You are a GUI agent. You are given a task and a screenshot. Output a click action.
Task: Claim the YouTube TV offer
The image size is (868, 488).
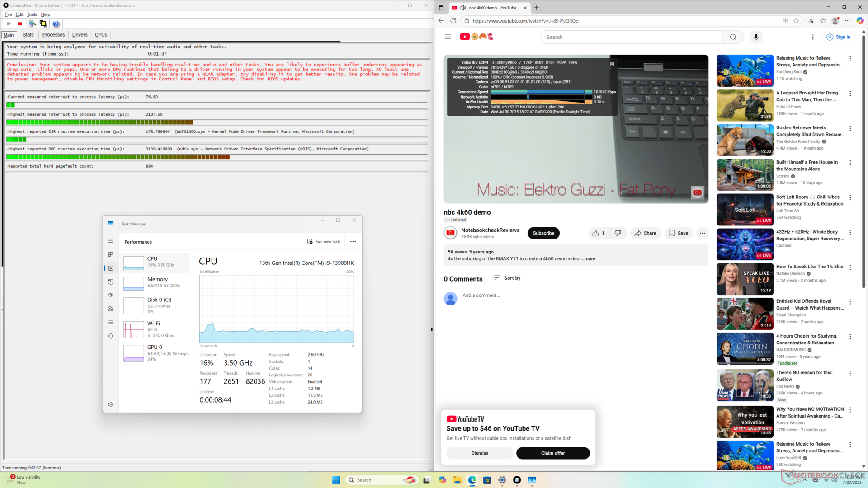pos(553,453)
